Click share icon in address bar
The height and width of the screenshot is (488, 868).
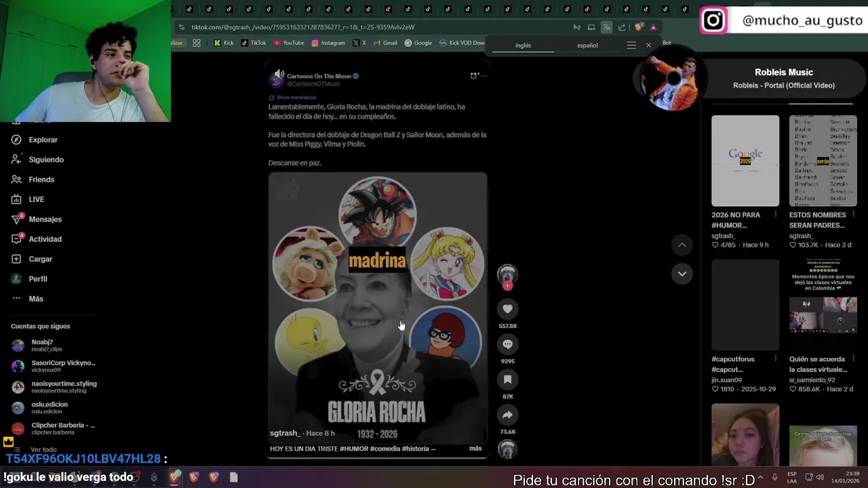[x=622, y=27]
